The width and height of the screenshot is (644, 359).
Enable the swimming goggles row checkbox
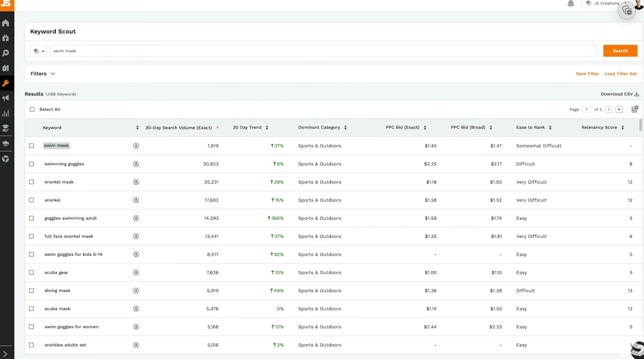click(x=31, y=163)
